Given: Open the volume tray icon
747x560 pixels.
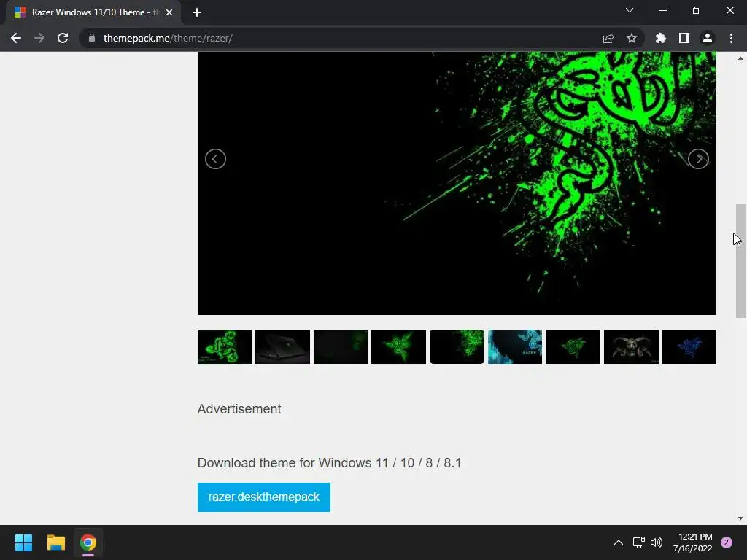Looking at the screenshot, I should click(x=657, y=542).
